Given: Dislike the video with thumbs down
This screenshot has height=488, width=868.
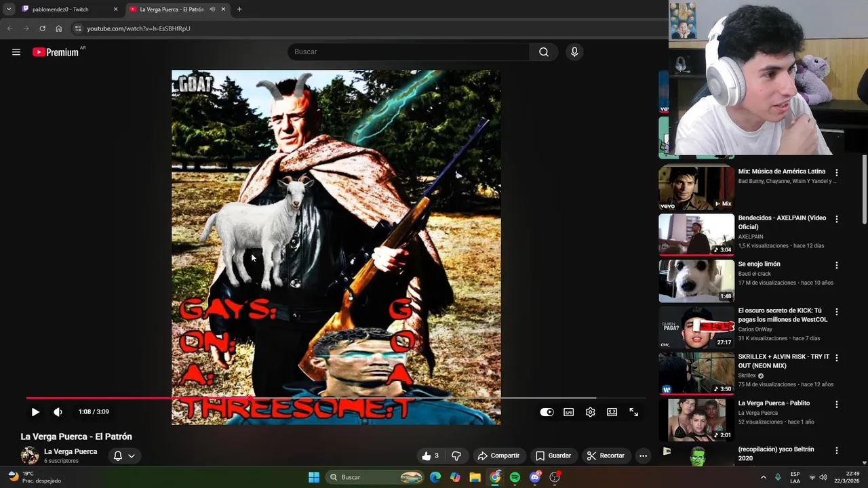Looking at the screenshot, I should 456,456.
